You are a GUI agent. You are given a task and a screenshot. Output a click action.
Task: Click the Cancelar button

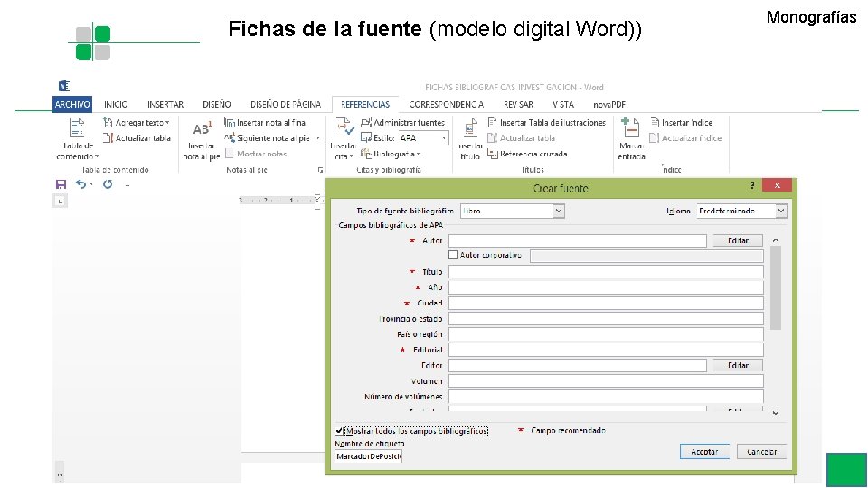point(761,452)
